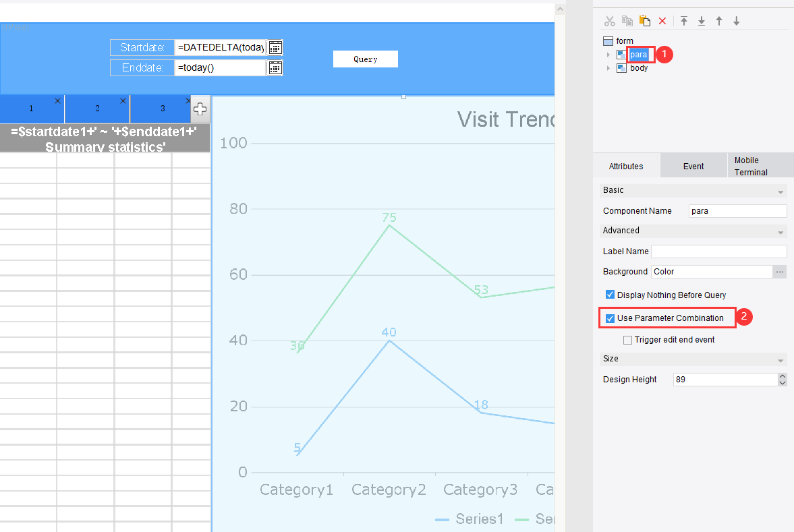This screenshot has width=794, height=532.
Task: Click the Enddate =today() field
Action: coord(221,68)
